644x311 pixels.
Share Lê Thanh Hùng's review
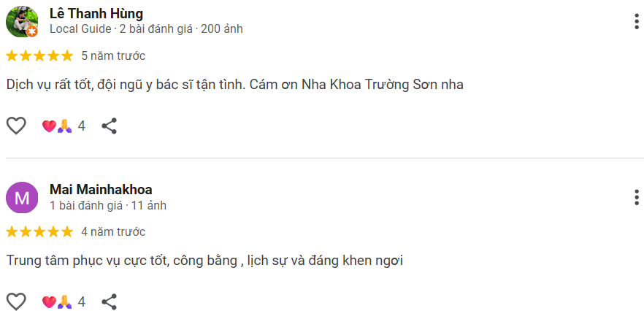tap(110, 126)
